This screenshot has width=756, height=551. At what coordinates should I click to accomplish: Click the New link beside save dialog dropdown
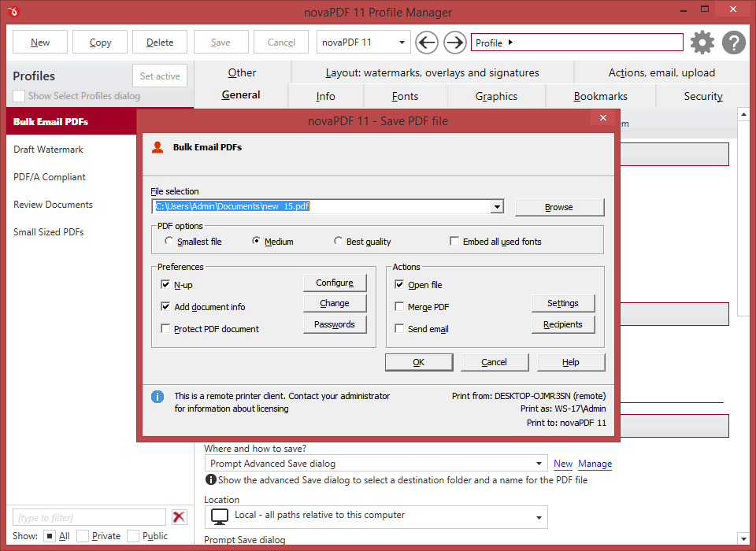(562, 464)
